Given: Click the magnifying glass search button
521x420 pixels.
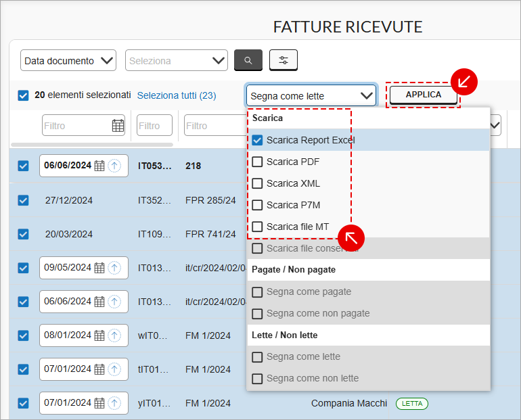Looking at the screenshot, I should tap(248, 60).
